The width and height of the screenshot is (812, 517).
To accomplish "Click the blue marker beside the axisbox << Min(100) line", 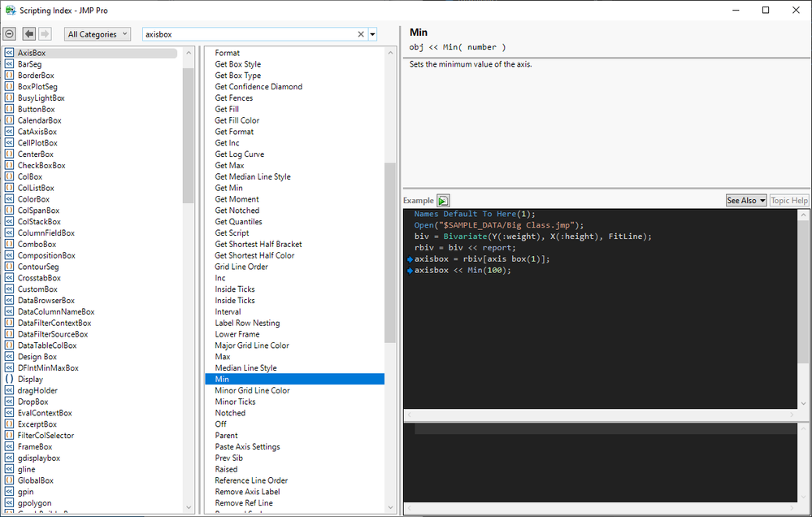I will point(410,271).
